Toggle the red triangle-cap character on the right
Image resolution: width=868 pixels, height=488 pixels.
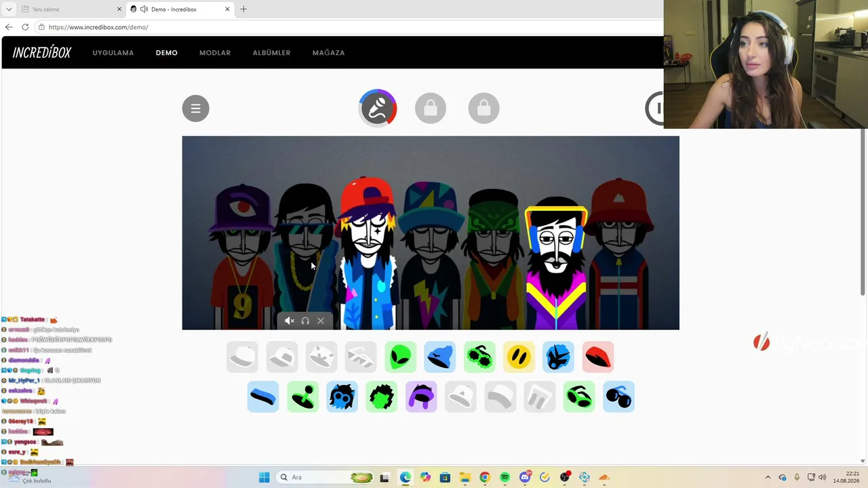[x=619, y=254]
